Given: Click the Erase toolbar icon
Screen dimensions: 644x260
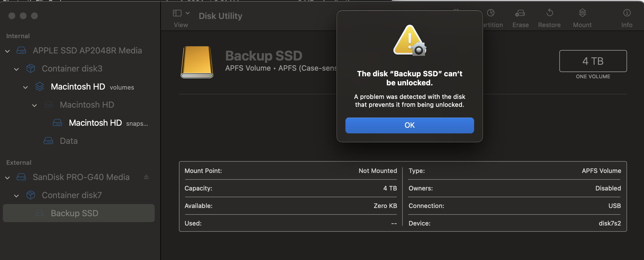Looking at the screenshot, I should (x=520, y=13).
